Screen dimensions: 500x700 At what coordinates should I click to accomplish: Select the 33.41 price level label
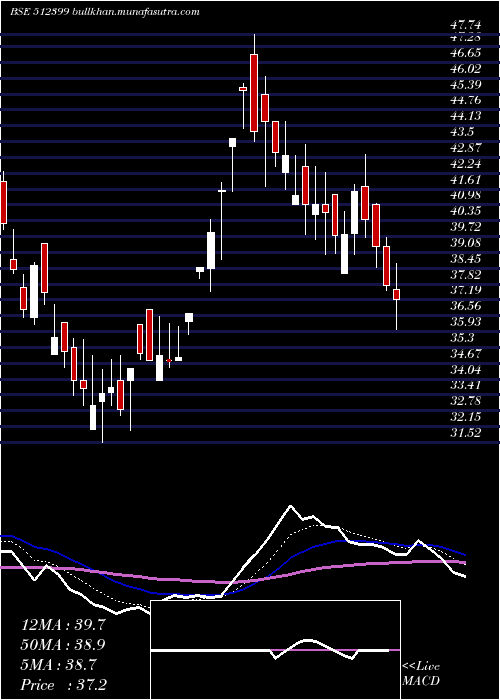pos(465,385)
